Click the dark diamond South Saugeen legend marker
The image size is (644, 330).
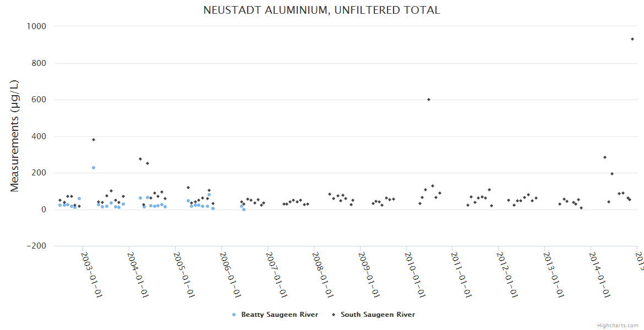pyautogui.click(x=334, y=315)
